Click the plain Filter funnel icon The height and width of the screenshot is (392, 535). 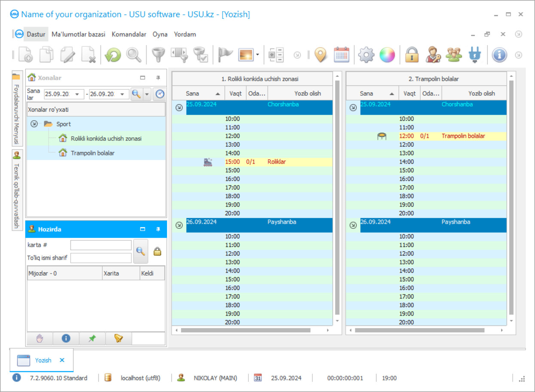tap(159, 55)
